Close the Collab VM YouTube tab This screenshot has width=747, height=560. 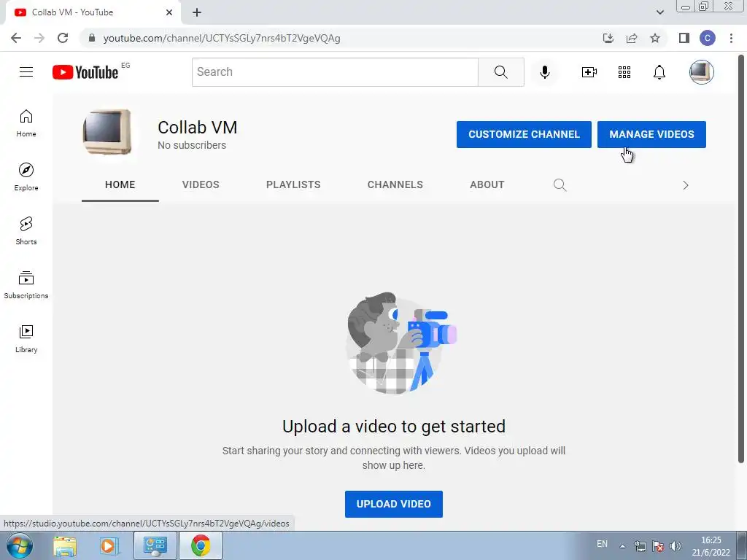169,12
